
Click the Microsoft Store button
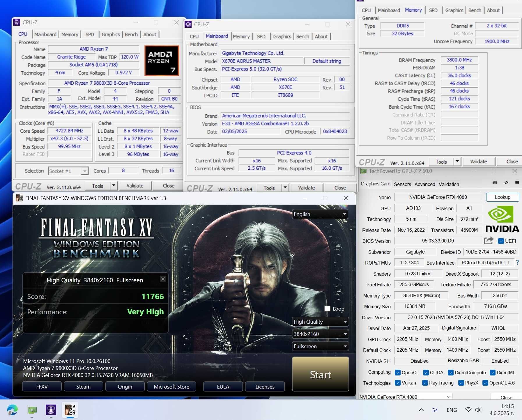[x=171, y=387]
